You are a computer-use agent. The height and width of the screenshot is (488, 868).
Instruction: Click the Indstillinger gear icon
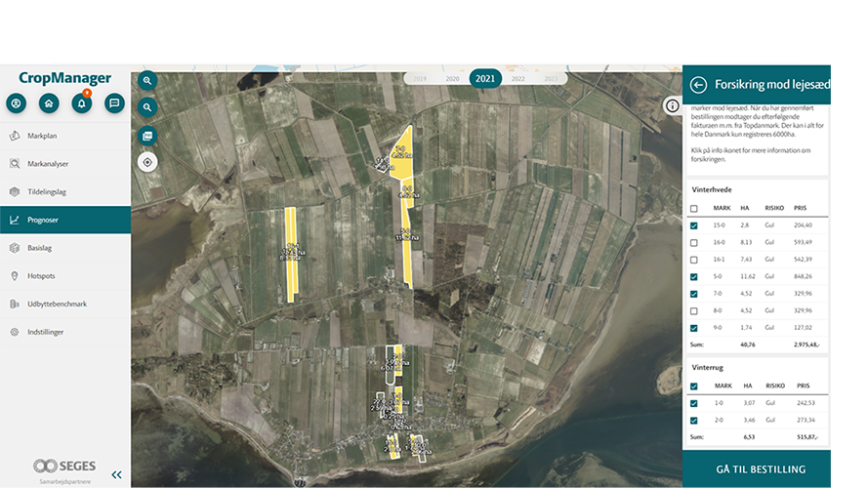pos(15,332)
